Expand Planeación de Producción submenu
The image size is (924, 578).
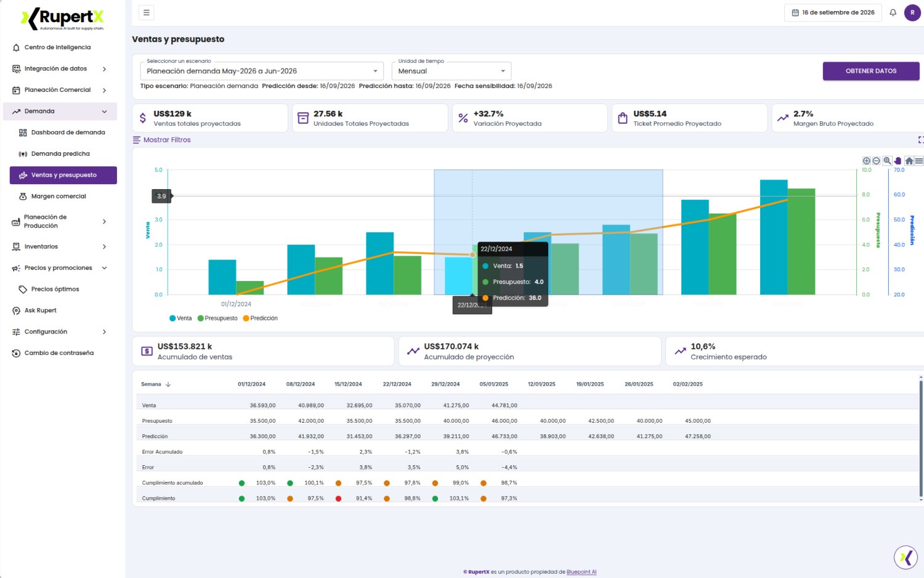point(59,222)
